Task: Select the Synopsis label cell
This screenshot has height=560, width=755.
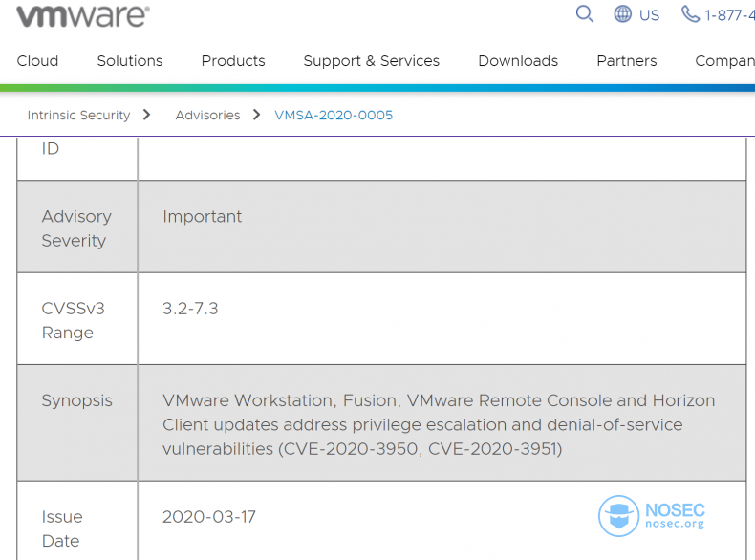Action: tap(77, 422)
